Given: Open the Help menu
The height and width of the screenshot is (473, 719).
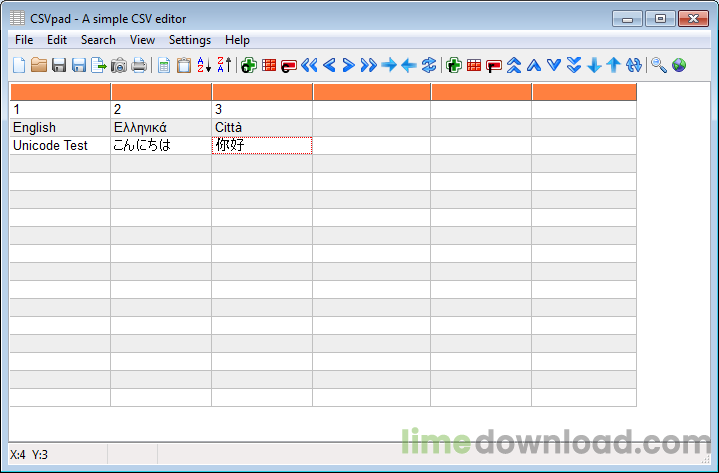Looking at the screenshot, I should (x=237, y=40).
